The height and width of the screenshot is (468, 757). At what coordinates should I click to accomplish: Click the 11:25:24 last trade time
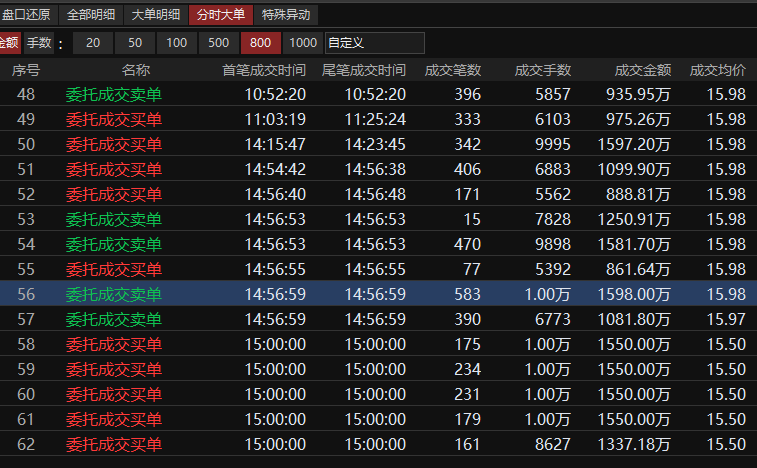coord(375,119)
